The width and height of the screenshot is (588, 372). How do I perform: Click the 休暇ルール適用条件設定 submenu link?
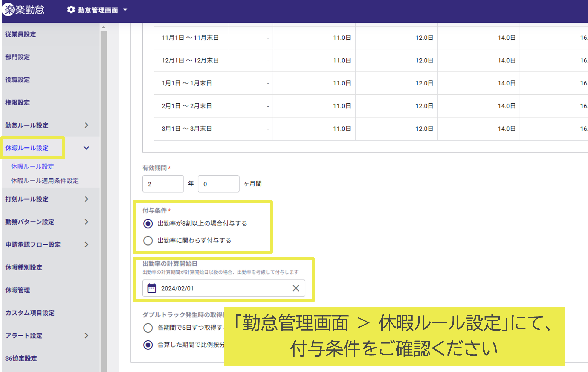45,181
